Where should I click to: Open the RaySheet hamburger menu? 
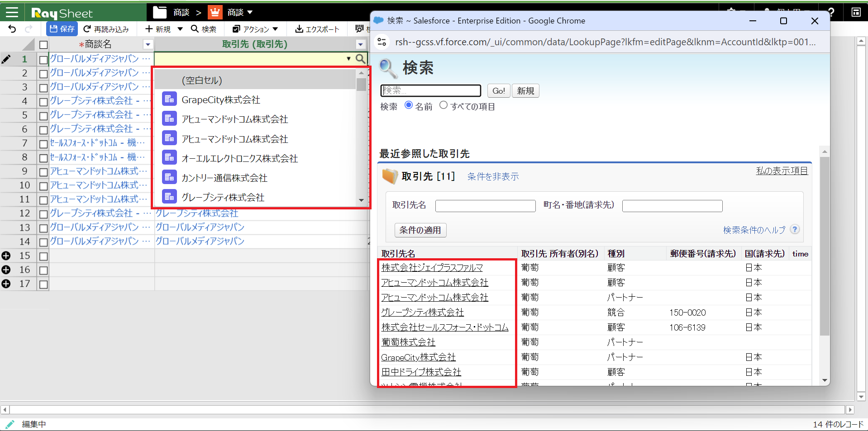12,12
